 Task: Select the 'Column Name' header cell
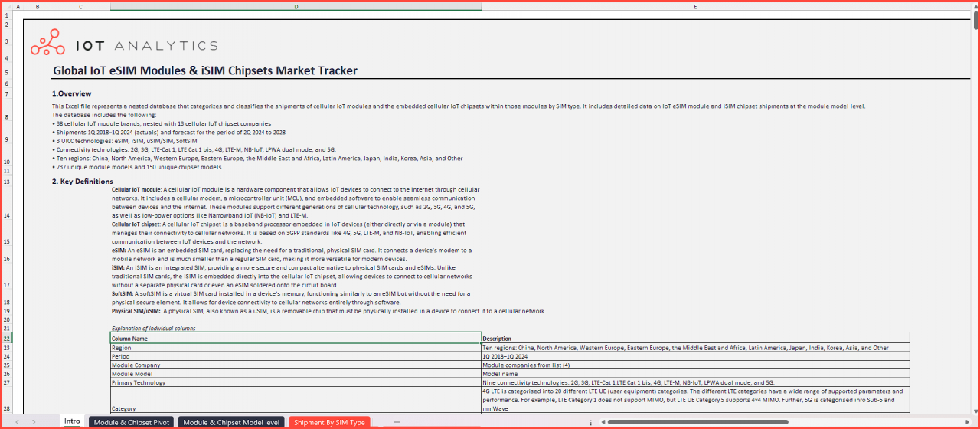tap(296, 338)
